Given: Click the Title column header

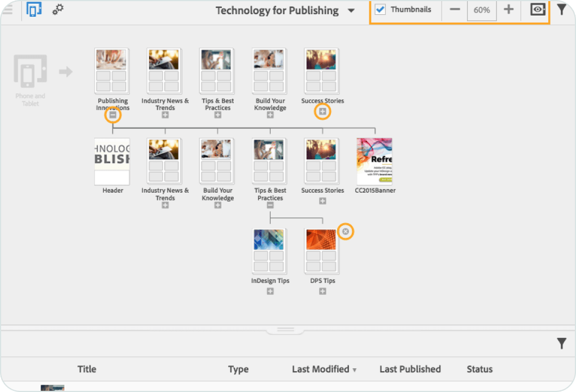Looking at the screenshot, I should pyautogui.click(x=86, y=369).
